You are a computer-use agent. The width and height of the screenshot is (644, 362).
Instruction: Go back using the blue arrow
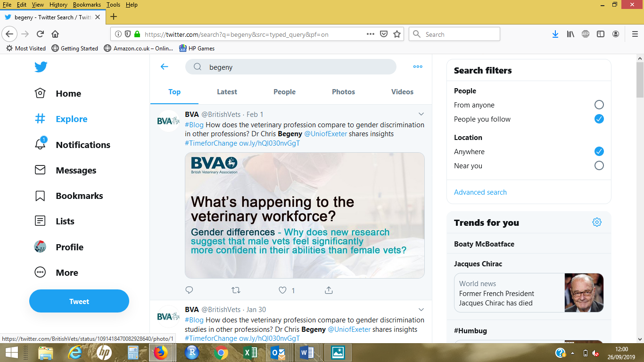[x=165, y=67]
